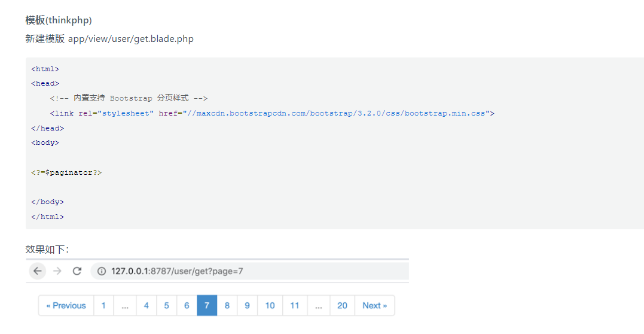644x334 pixels.
Task: Go to Next » page
Action: tap(374, 306)
